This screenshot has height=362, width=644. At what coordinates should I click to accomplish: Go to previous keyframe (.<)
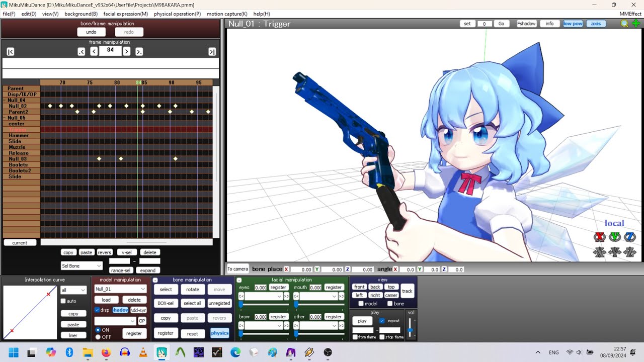click(x=82, y=52)
